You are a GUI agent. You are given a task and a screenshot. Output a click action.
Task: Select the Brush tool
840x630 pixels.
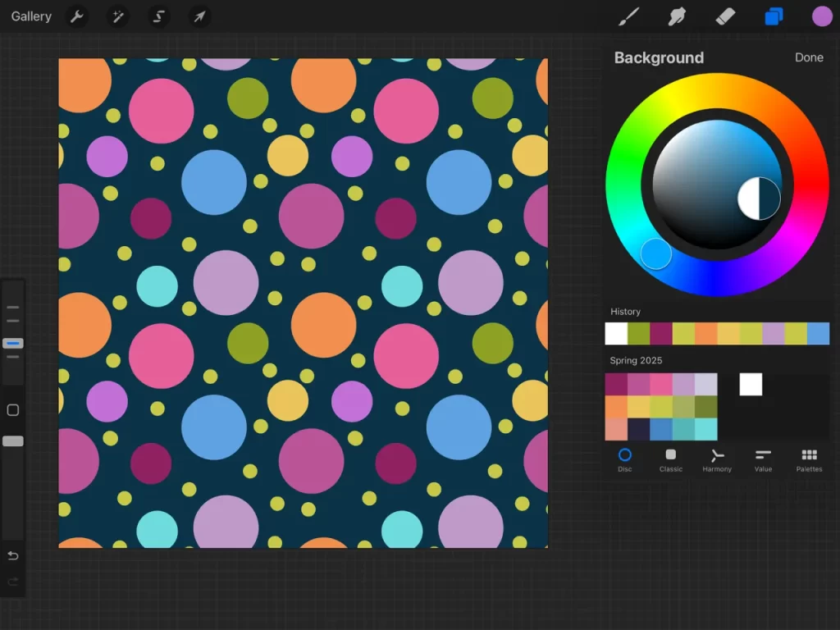pyautogui.click(x=629, y=16)
